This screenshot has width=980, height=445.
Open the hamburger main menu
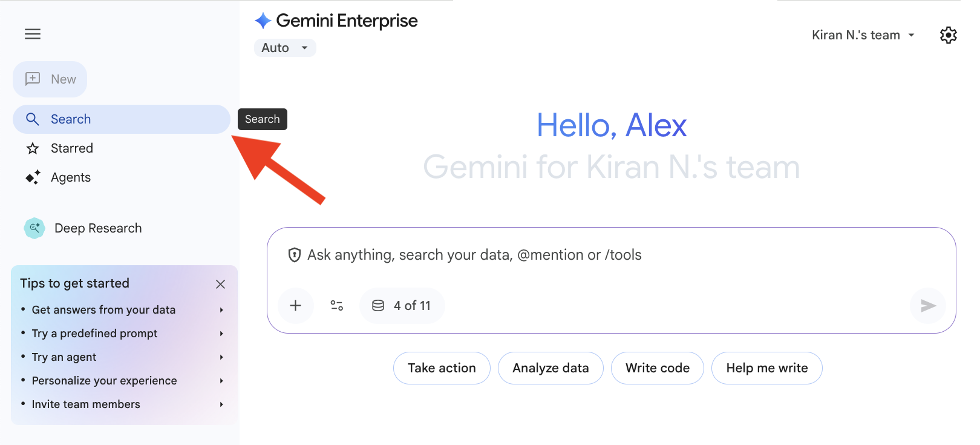(x=33, y=34)
